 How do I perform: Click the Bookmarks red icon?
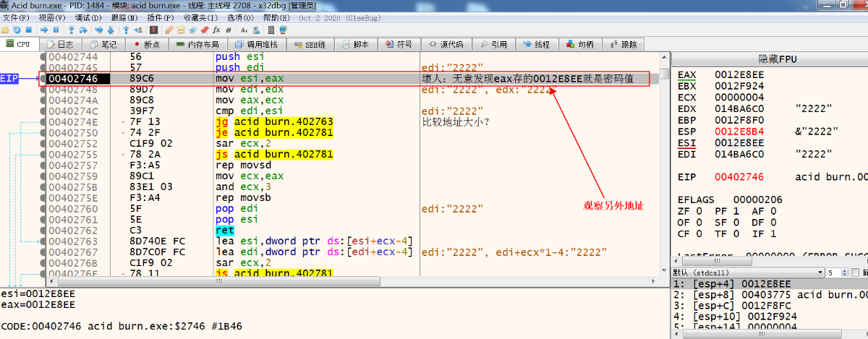pos(205,30)
